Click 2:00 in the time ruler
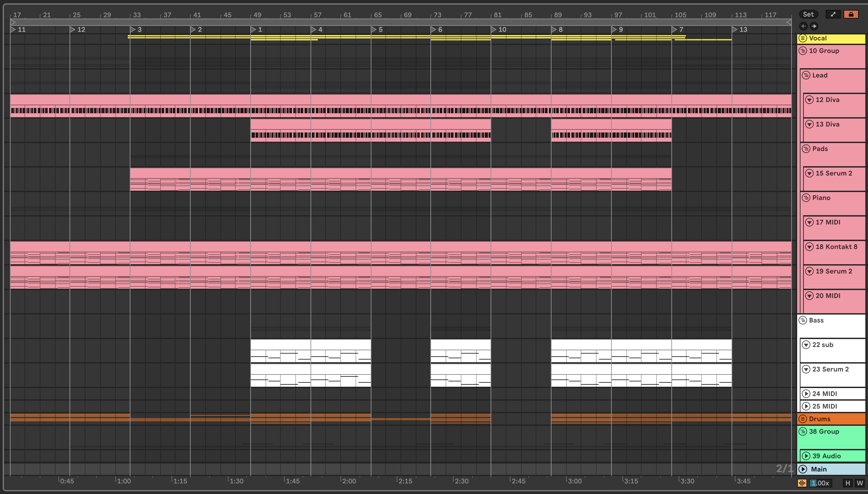868x494 pixels. [349, 481]
